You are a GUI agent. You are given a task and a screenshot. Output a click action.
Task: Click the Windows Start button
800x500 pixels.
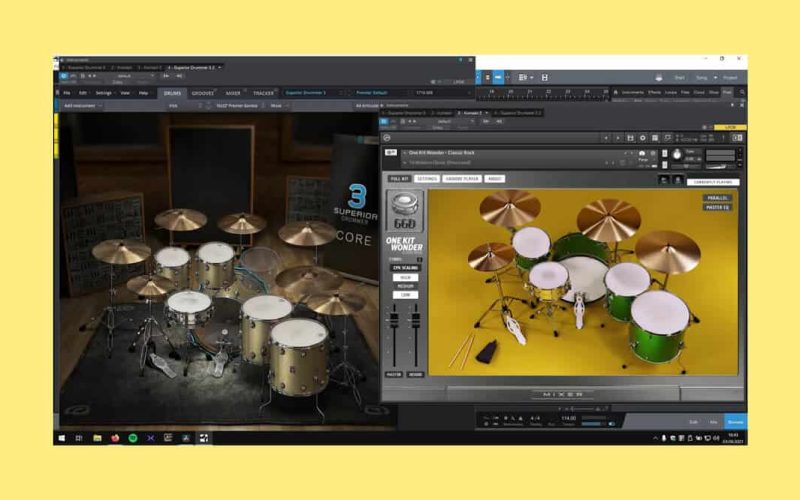[x=62, y=438]
